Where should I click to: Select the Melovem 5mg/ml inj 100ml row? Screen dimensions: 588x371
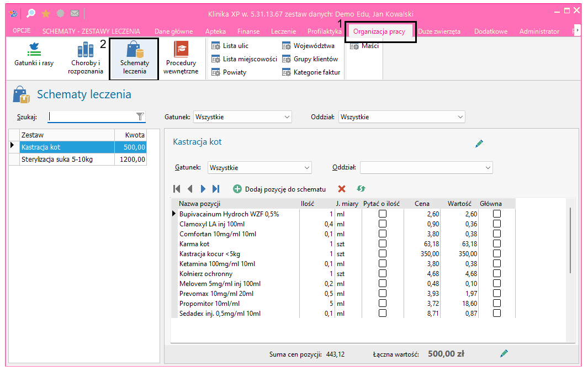(343, 284)
